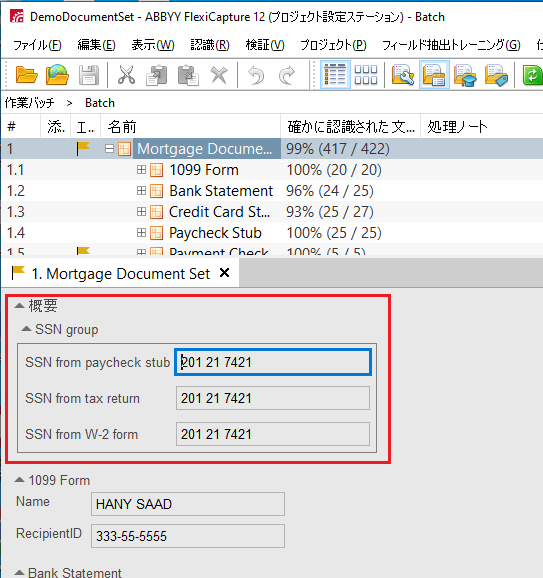Click the highlighted folder with document icon
This screenshot has height=578, width=543.
coord(434,75)
